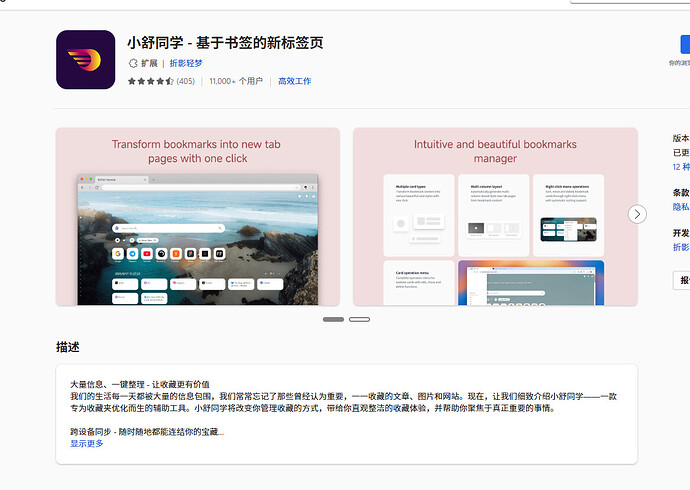This screenshot has height=490, width=690.
Task: Click description line 跨设备同步
Action: 147,431
